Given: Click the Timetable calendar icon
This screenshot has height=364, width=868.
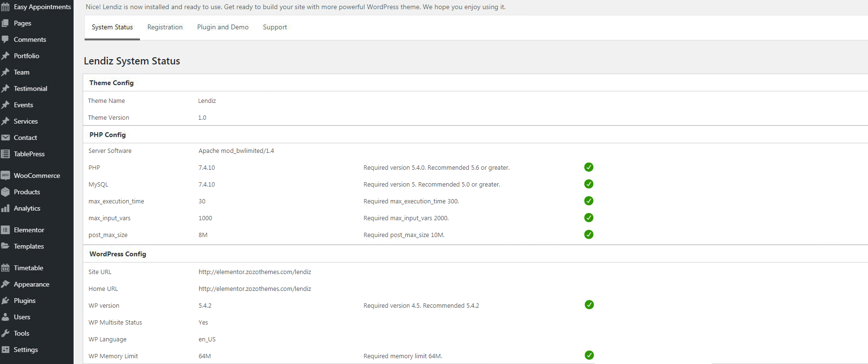Looking at the screenshot, I should [5, 268].
